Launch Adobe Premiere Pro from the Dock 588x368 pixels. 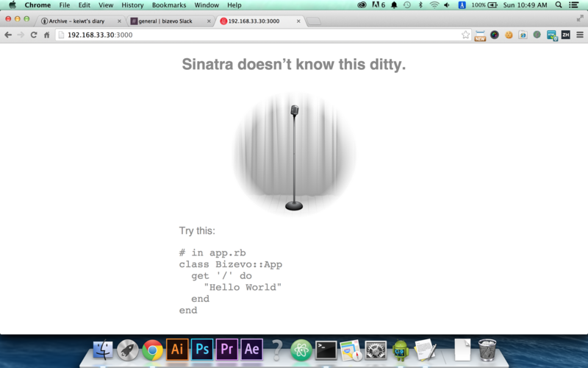[x=227, y=350]
